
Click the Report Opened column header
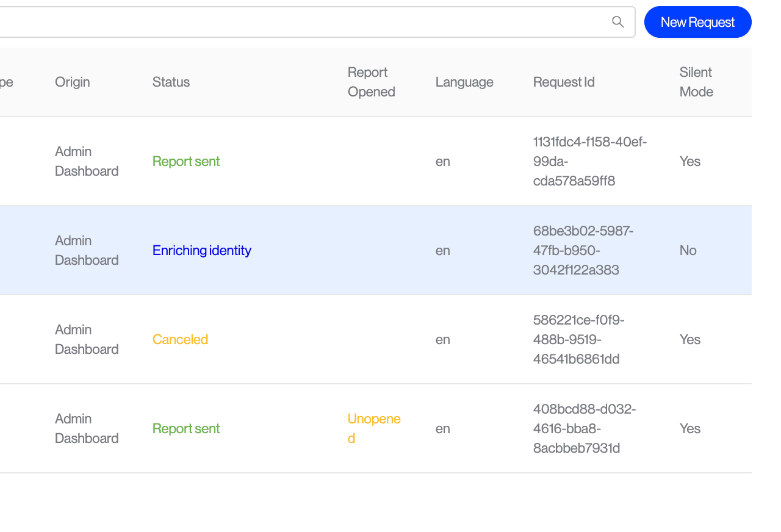371,82
